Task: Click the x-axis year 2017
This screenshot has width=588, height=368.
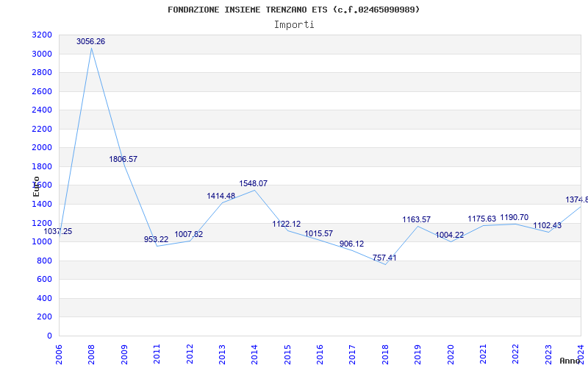Action: [353, 354]
